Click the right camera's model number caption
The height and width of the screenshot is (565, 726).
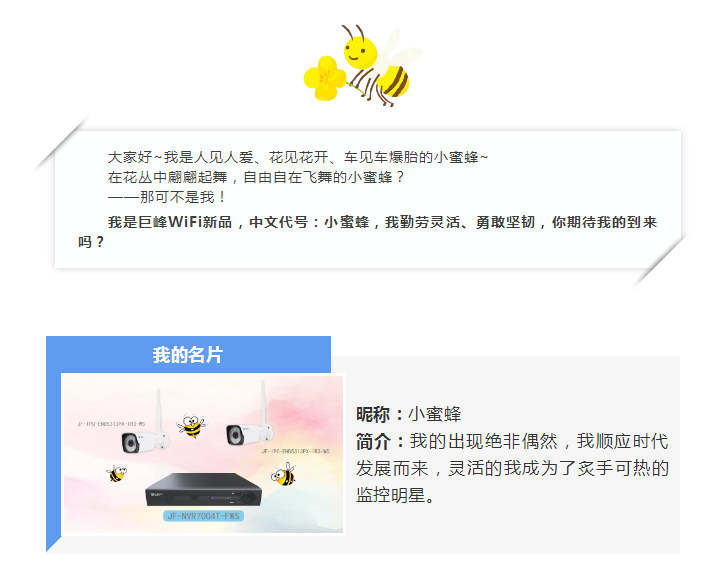[295, 451]
